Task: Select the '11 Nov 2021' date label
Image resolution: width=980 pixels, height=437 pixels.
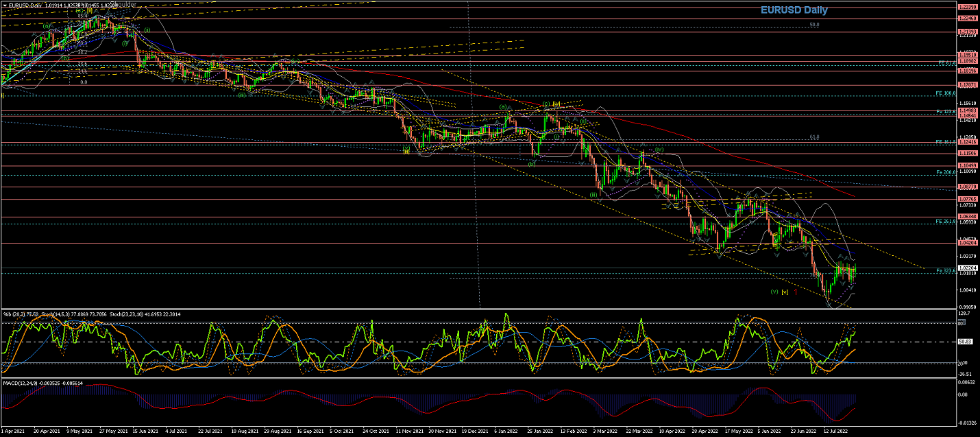Action: (x=408, y=432)
